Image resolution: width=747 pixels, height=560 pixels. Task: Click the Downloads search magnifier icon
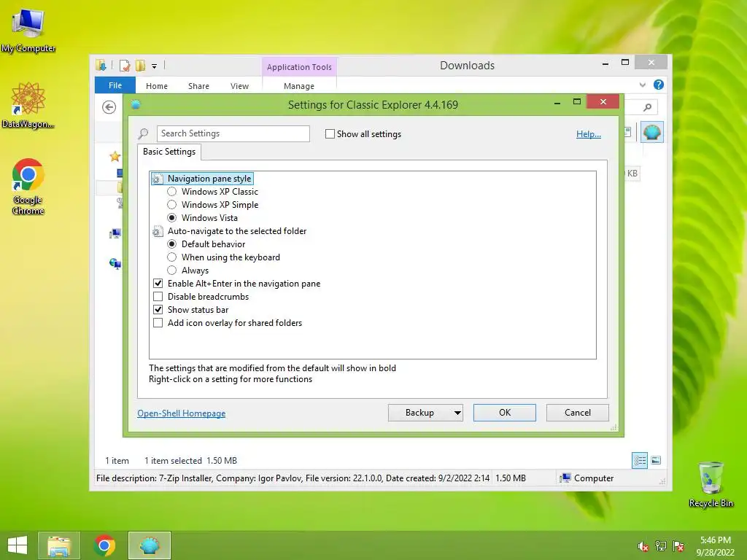click(647, 108)
